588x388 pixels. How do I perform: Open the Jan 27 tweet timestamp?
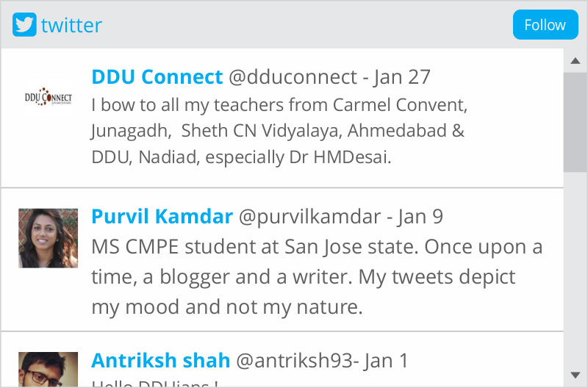click(x=402, y=76)
